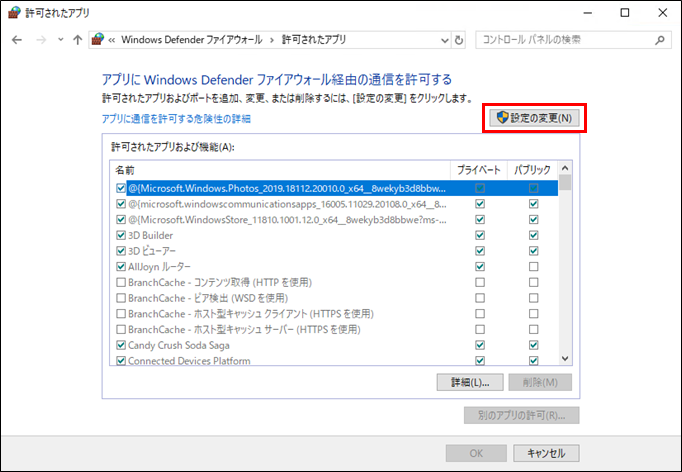Toggle the microsoft.windowscommunicationsapps checkbox
682x472 pixels.
pyautogui.click(x=121, y=204)
